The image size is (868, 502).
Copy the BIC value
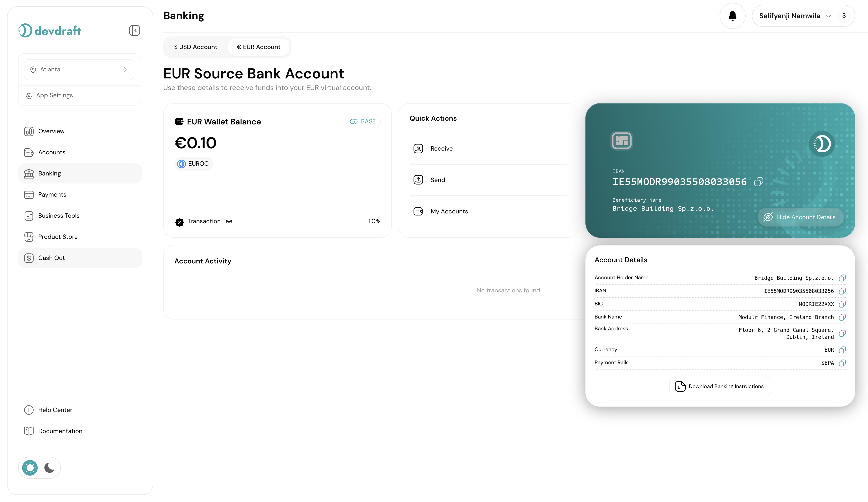843,304
